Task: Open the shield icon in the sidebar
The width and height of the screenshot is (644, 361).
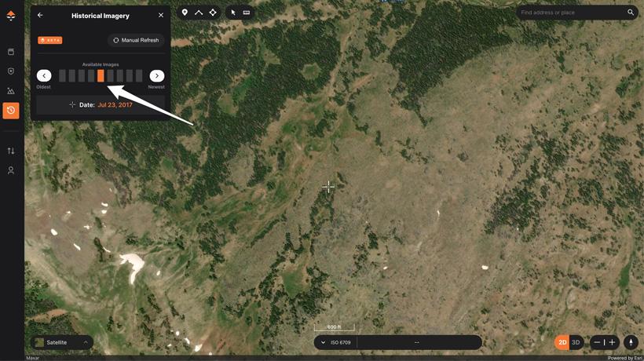Action: coord(11,71)
